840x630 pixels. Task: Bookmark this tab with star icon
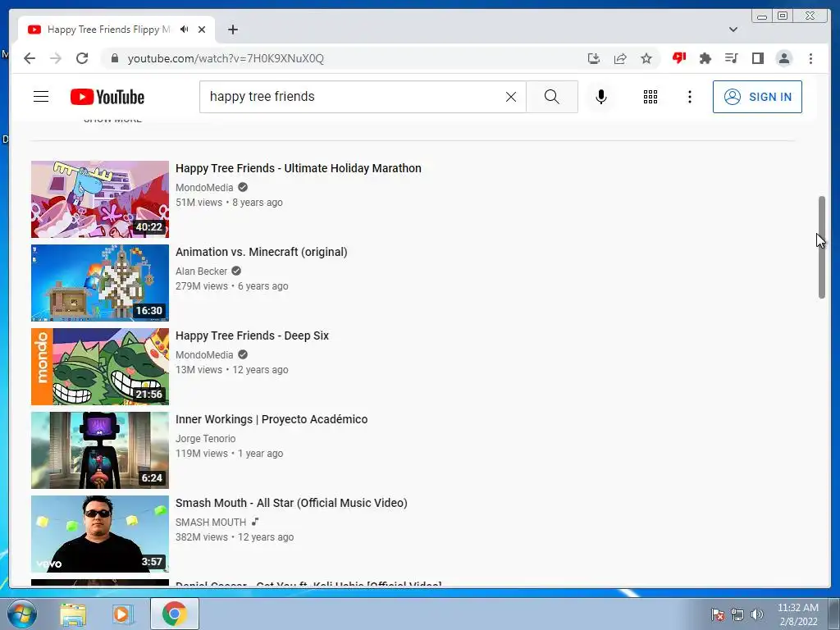pos(646,58)
